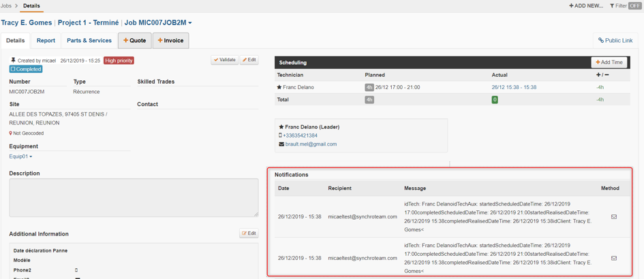The width and height of the screenshot is (644, 279).
Task: Click the Quote button with plus sign
Action: point(135,41)
